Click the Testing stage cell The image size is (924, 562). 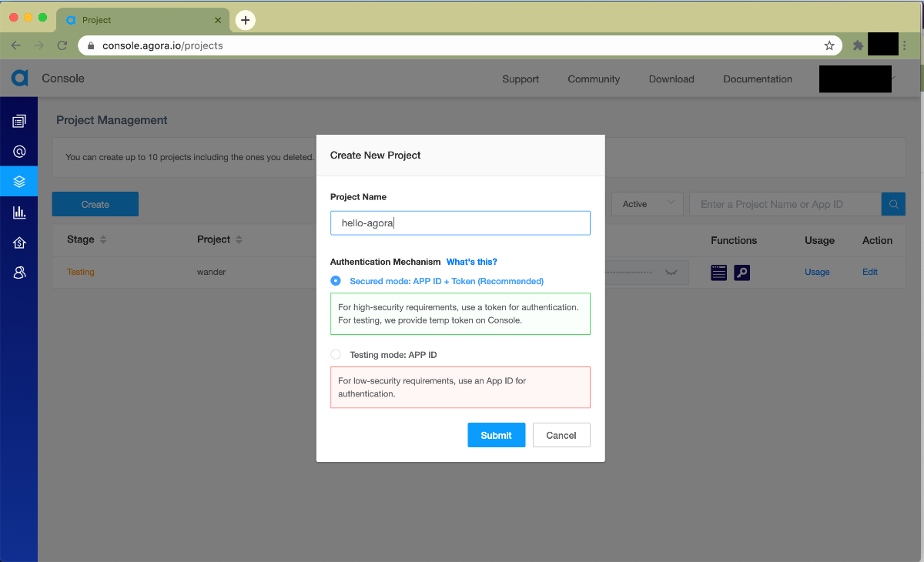81,272
